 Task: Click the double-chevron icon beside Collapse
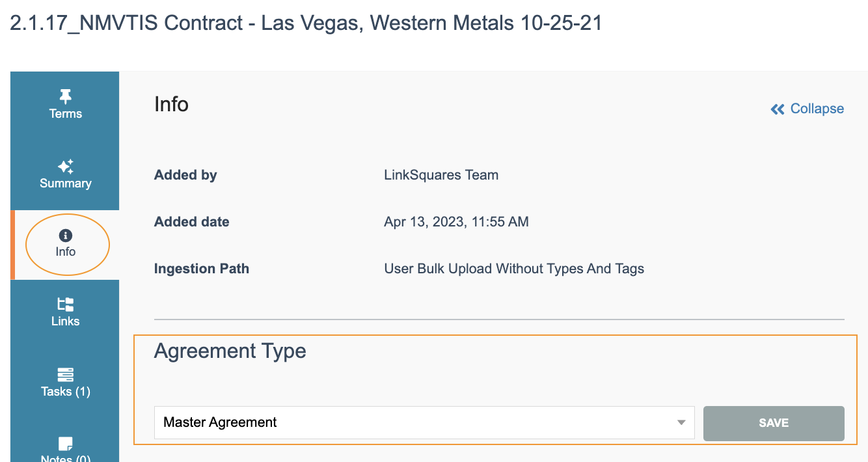pos(778,109)
